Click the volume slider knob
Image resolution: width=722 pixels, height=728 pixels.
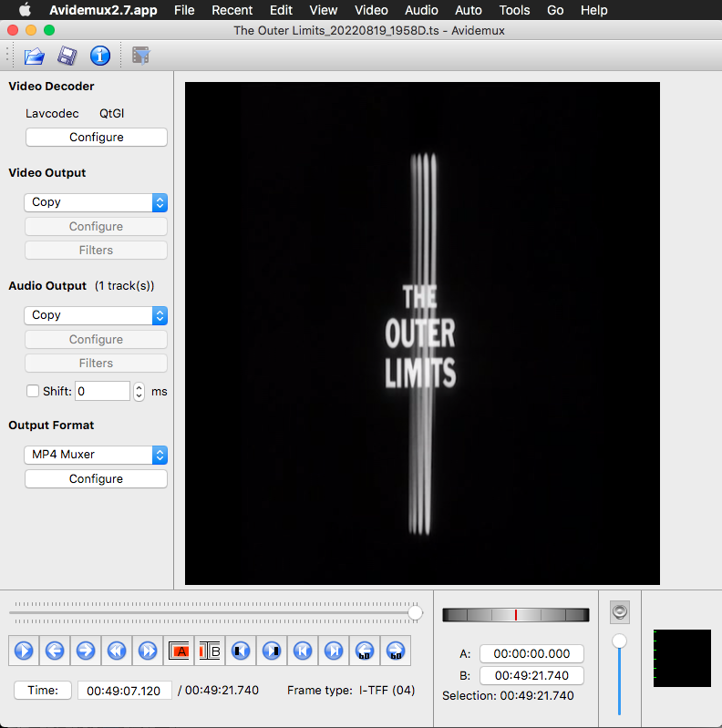619,641
